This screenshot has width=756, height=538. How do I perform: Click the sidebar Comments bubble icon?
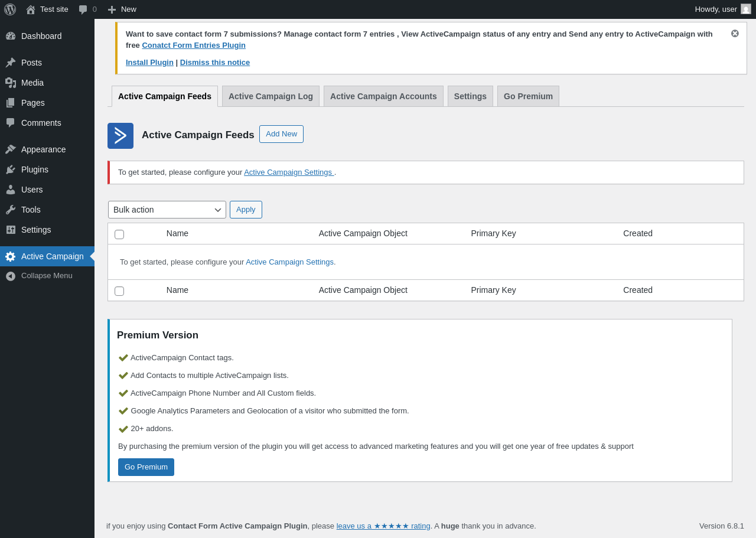coord(11,123)
